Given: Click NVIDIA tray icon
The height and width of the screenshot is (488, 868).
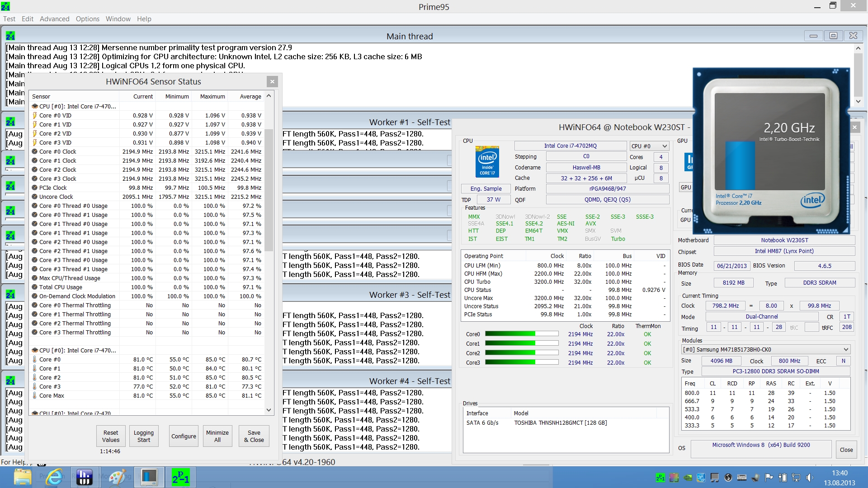Looking at the screenshot, I should pos(688,478).
